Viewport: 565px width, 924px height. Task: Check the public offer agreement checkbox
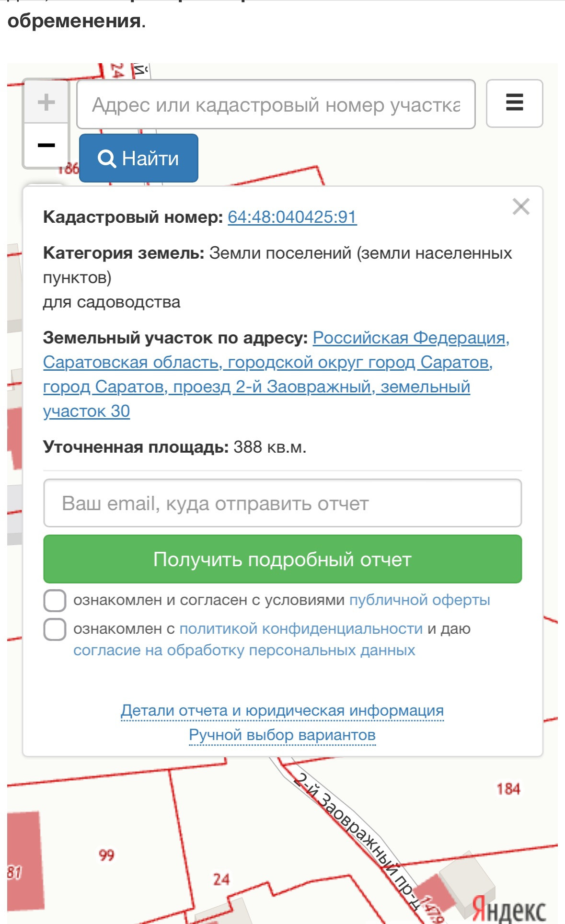pos(55,601)
